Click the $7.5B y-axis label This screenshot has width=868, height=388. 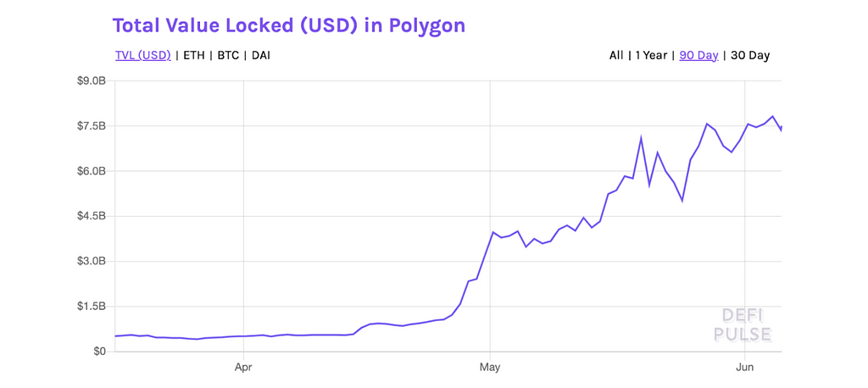click(x=91, y=126)
